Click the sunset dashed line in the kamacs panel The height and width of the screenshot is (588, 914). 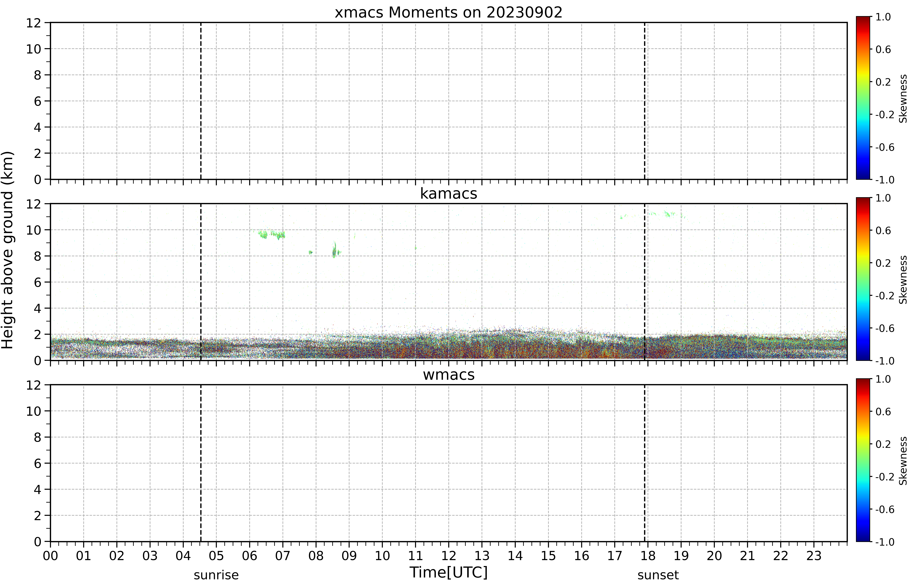[644, 282]
